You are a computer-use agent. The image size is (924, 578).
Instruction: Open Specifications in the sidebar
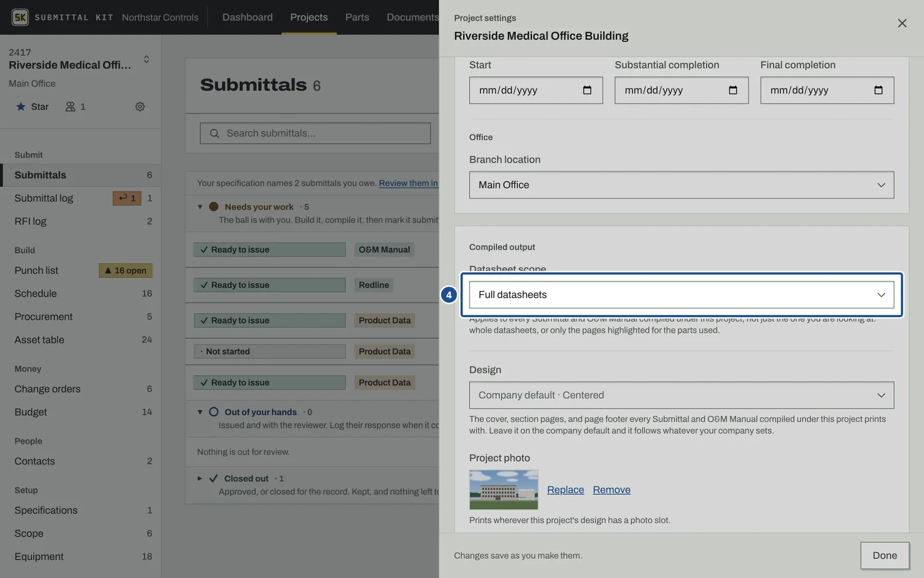pos(81,510)
